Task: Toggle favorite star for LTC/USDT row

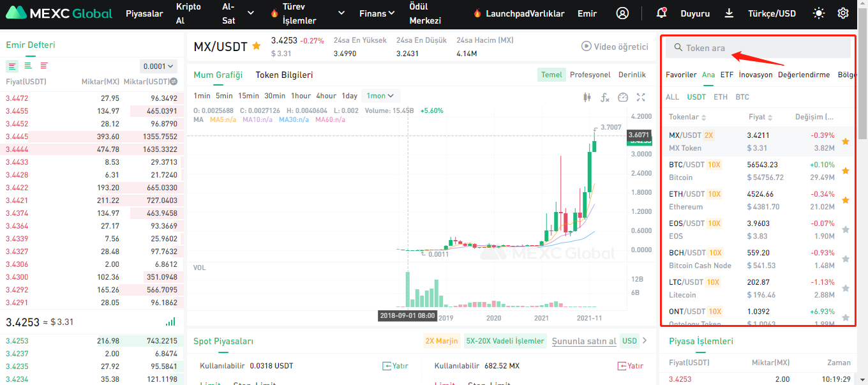Action: (x=846, y=288)
